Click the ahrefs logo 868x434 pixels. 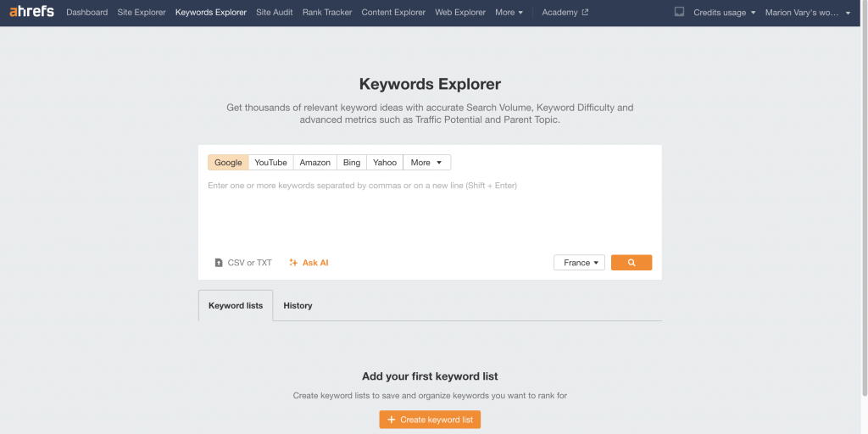click(31, 12)
